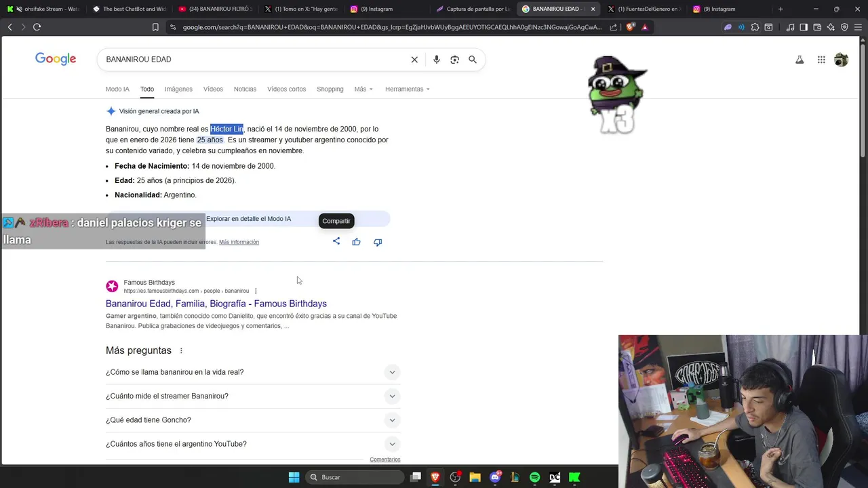Screen dimensions: 868x488
Task: Switch to Imágenes tab
Action: 178,89
